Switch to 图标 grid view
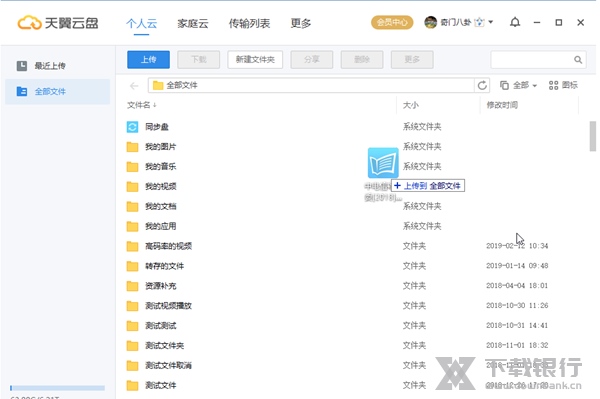 (563, 85)
